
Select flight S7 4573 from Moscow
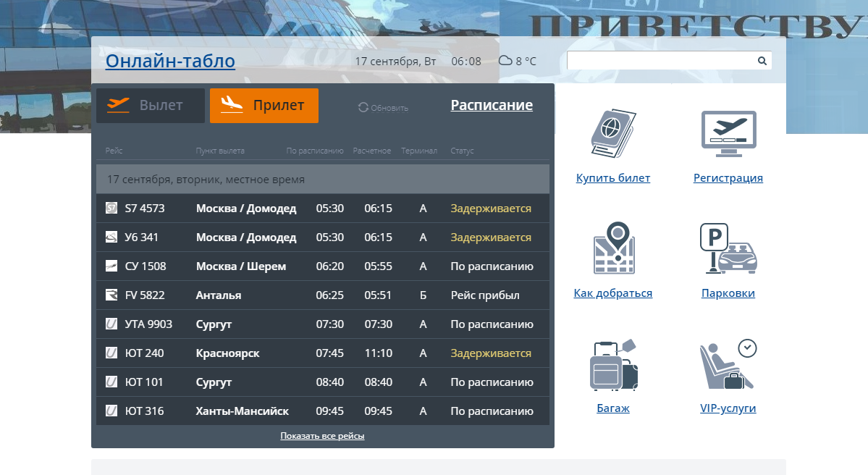322,209
